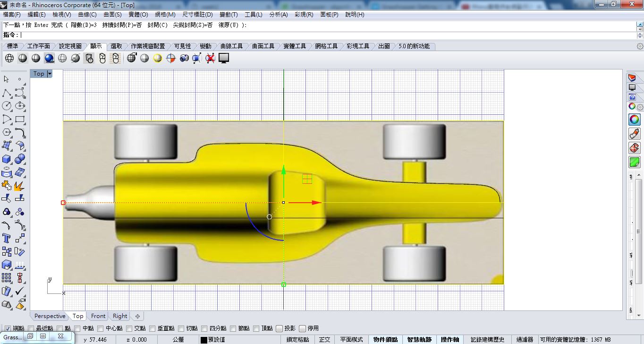Switch to the 工作平面 toolbar tab
Screen dimensions: 644x344
tap(39, 46)
